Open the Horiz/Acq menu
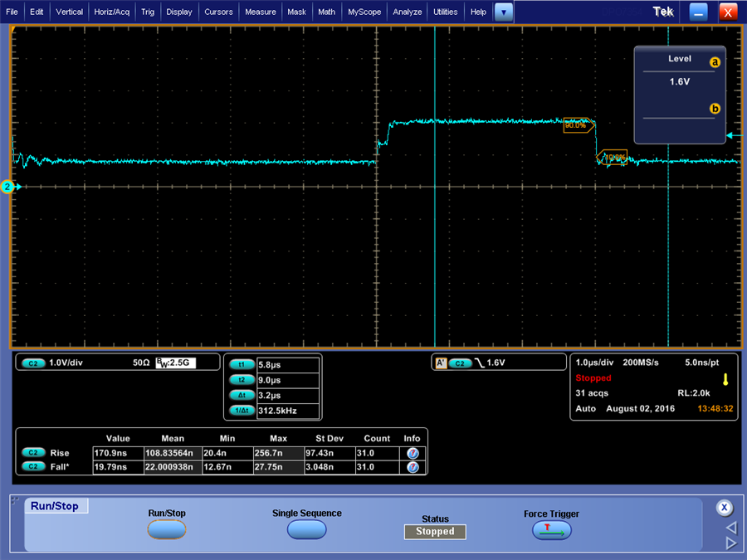 tap(111, 12)
